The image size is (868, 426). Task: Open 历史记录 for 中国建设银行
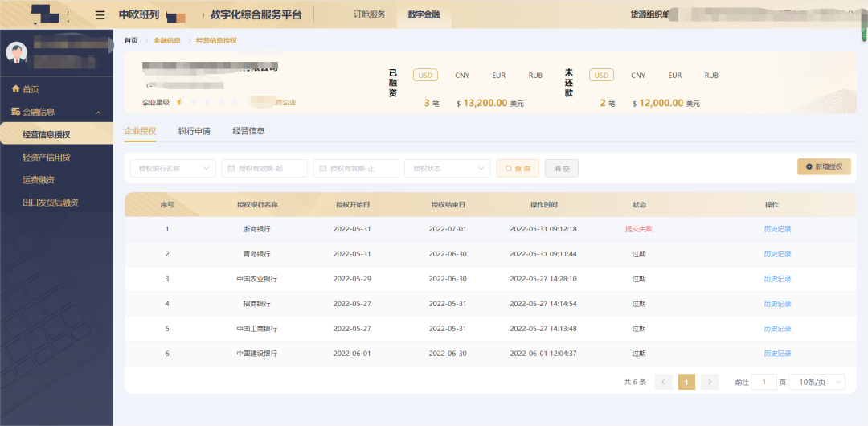pyautogui.click(x=777, y=354)
